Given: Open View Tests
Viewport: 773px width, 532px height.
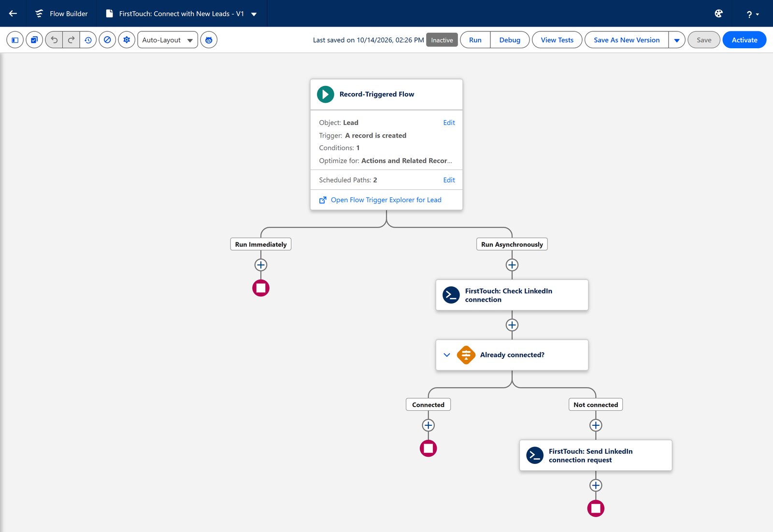Looking at the screenshot, I should pyautogui.click(x=557, y=40).
